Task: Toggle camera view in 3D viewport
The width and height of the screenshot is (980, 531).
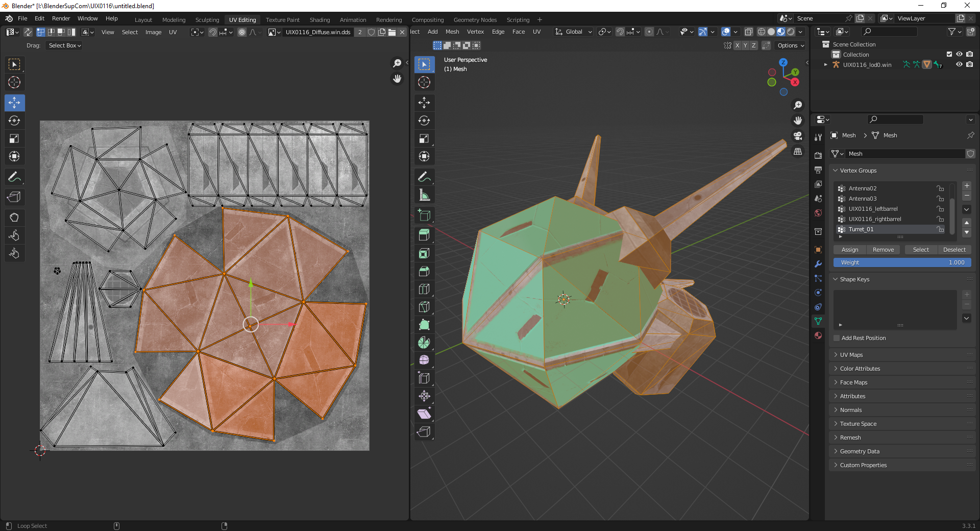Action: 797,136
